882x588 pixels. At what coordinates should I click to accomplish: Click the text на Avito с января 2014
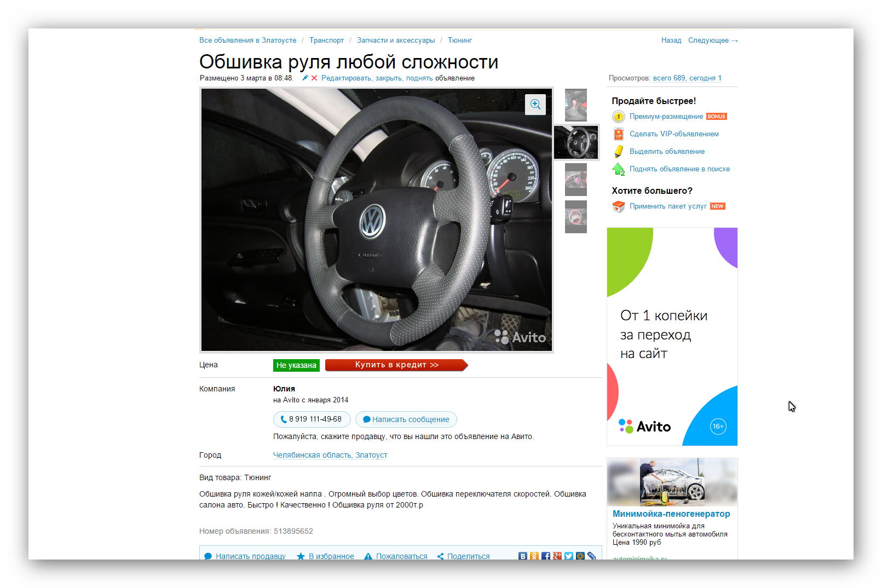(310, 400)
